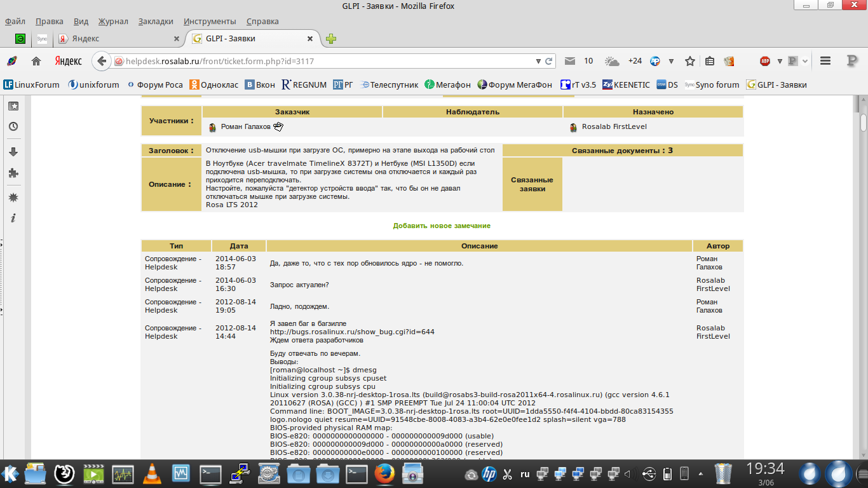Image resolution: width=868 pixels, height=488 pixels.
Task: Click the Яндекс logo button in toolbar
Action: point(68,61)
